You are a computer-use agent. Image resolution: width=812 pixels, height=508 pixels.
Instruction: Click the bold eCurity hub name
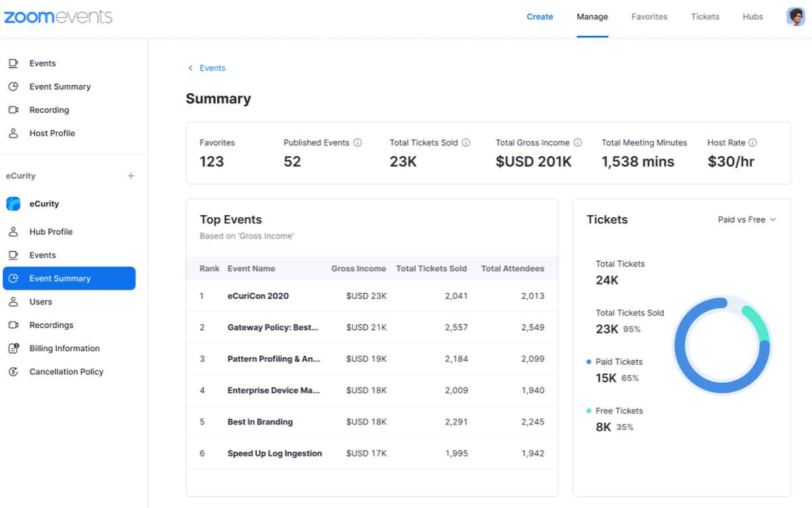tap(44, 204)
